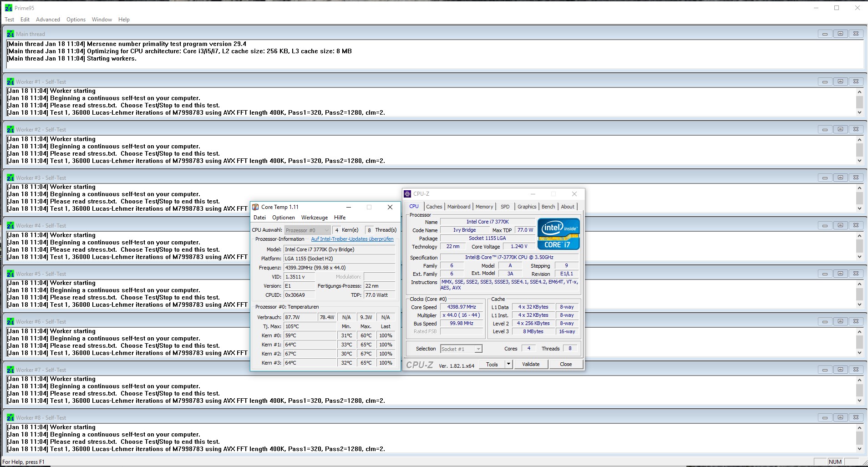
Task: Click the CPU-Z Tools button
Action: tap(492, 364)
